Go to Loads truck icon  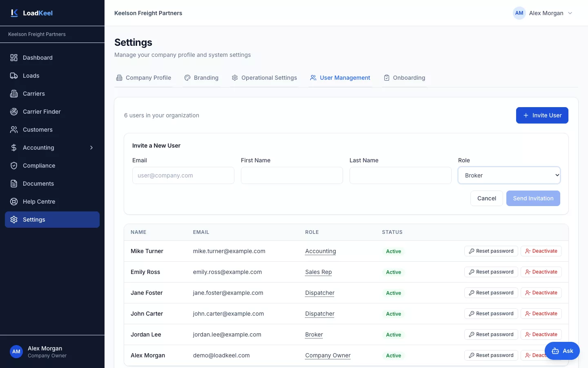pyautogui.click(x=14, y=76)
